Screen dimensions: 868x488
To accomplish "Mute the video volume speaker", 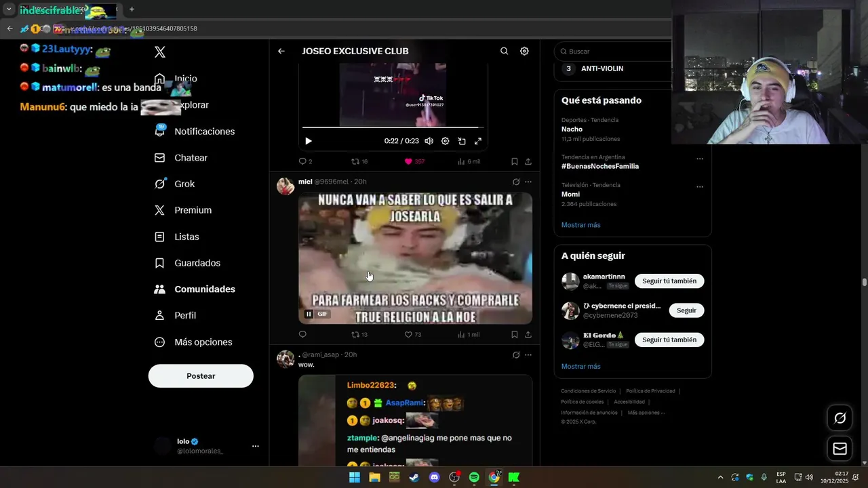I will click(x=429, y=141).
